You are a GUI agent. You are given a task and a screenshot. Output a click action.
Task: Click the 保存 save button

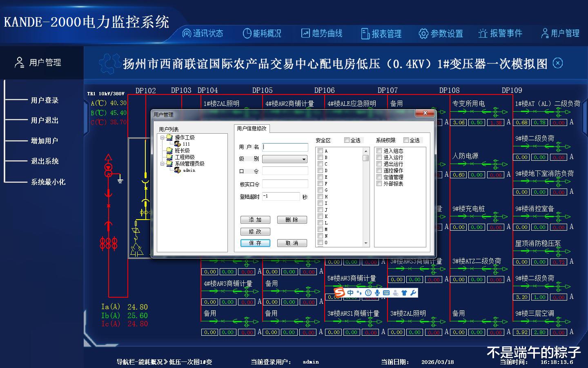pos(255,243)
